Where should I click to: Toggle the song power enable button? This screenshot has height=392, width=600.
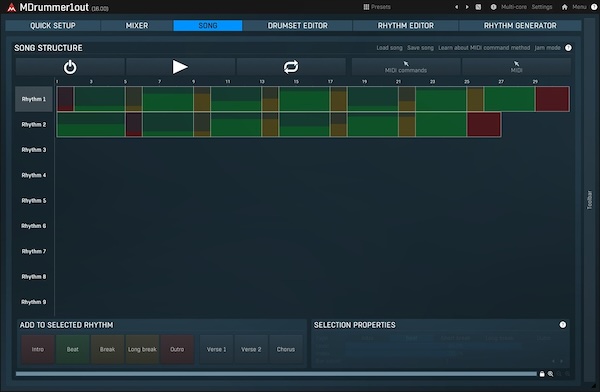pos(70,67)
